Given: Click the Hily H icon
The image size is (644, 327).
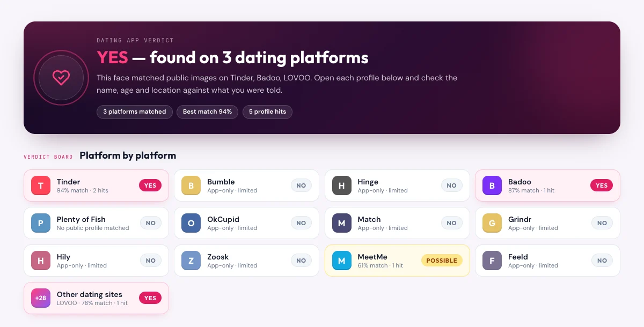Looking at the screenshot, I should 41,261.
